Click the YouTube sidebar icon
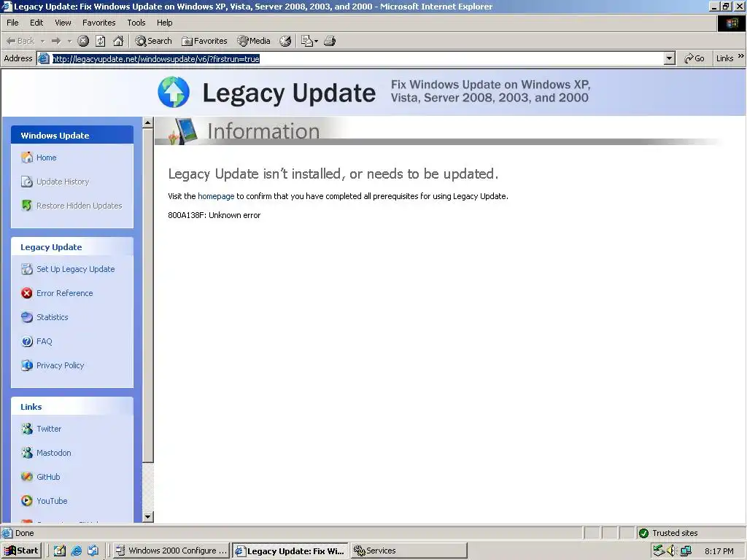747x560 pixels. (x=27, y=501)
